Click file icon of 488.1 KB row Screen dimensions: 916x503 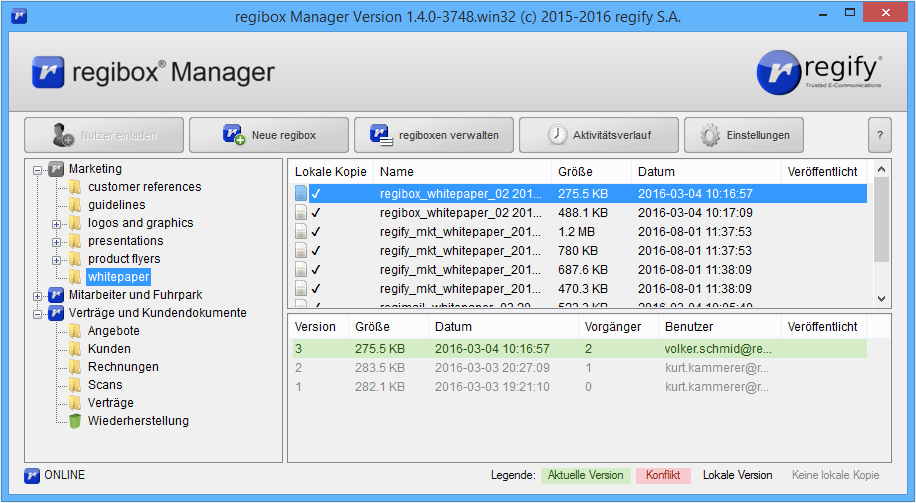[301, 213]
